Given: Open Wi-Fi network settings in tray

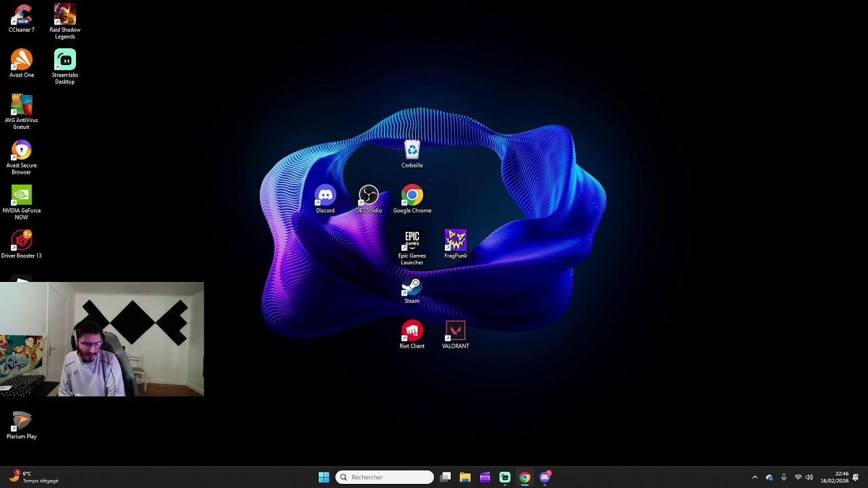Looking at the screenshot, I should pyautogui.click(x=798, y=477).
